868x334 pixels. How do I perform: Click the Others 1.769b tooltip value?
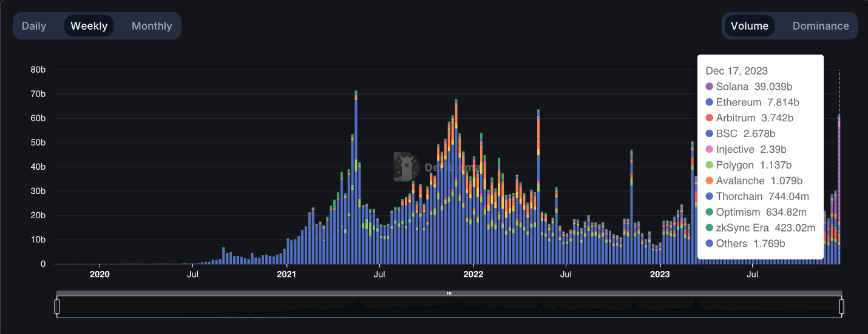coord(770,244)
